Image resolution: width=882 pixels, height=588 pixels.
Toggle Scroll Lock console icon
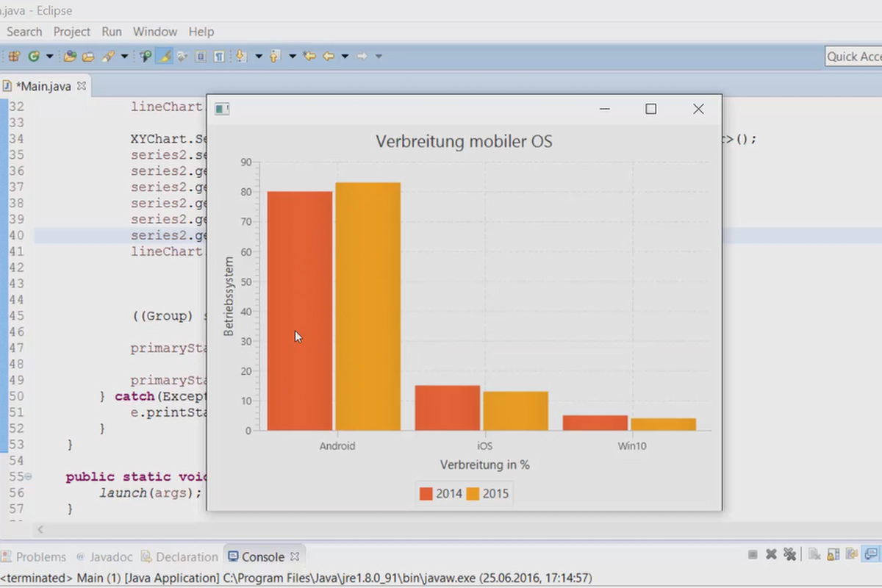tap(833, 555)
